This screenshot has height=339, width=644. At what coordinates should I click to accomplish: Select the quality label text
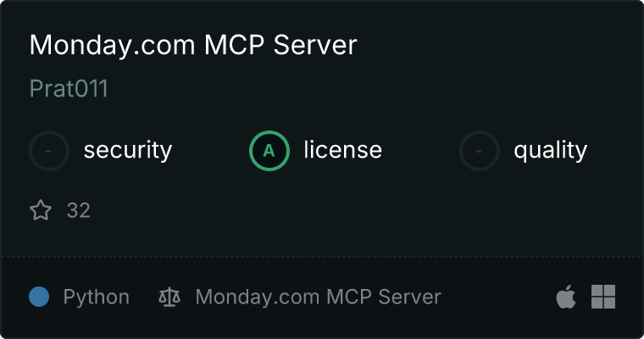(550, 150)
